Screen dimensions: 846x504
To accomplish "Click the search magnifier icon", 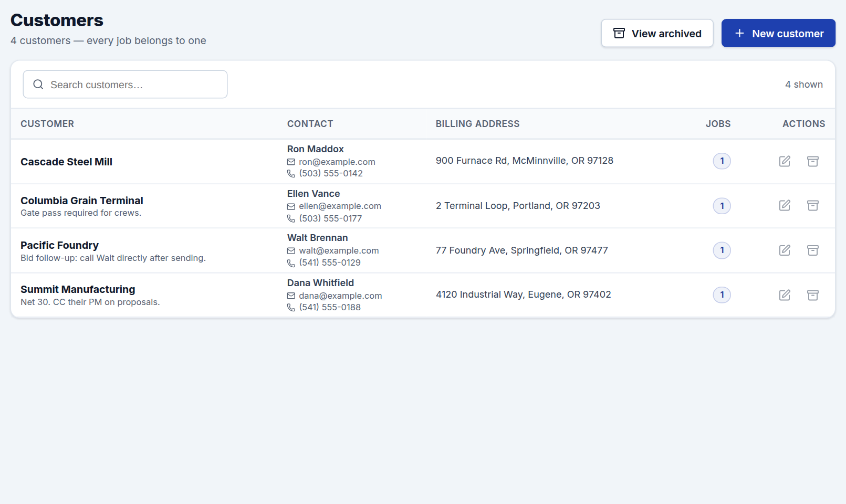I will point(38,85).
